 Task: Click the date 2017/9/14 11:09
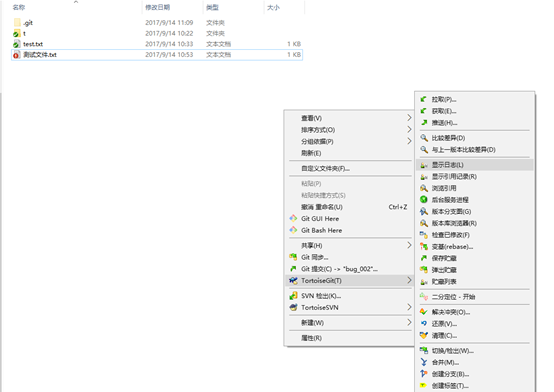point(169,23)
